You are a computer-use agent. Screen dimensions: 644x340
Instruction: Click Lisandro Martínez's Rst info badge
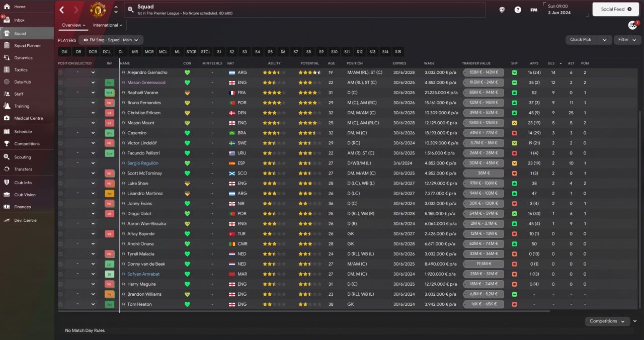[109, 193]
